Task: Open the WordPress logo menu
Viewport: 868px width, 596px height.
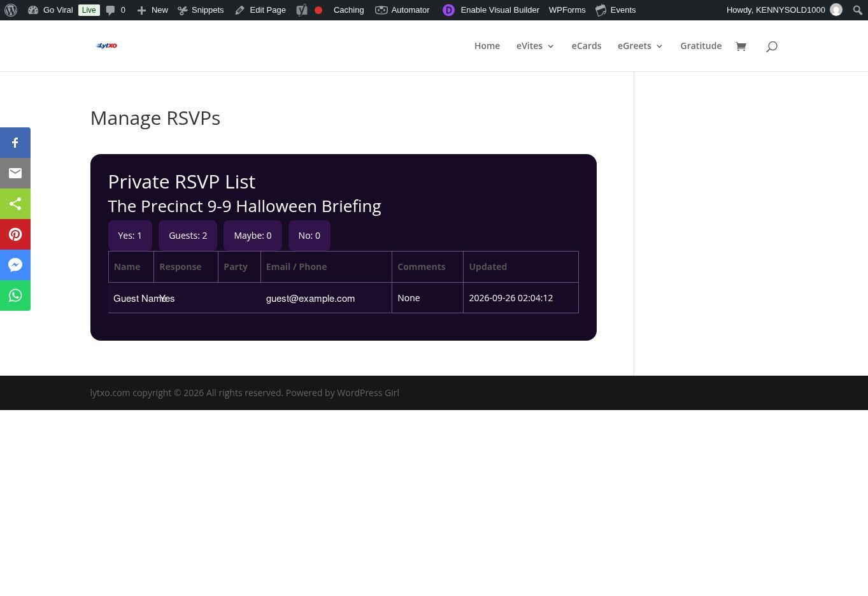Action: pyautogui.click(x=11, y=10)
